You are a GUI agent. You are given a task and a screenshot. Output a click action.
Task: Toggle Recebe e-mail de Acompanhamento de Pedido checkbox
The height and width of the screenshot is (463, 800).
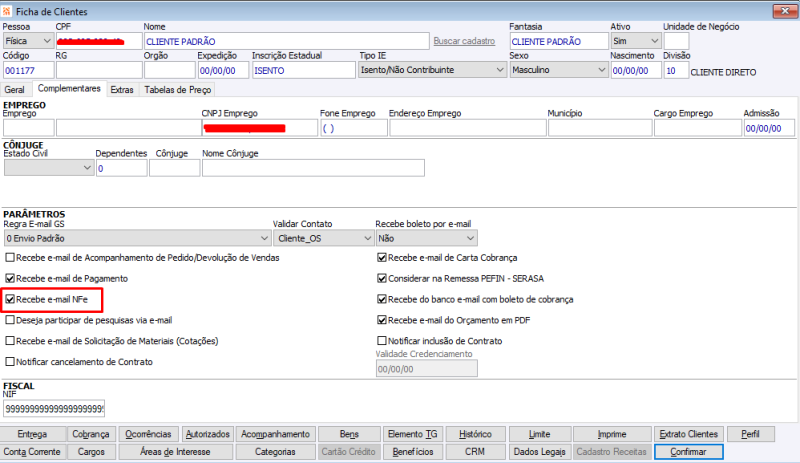point(10,257)
